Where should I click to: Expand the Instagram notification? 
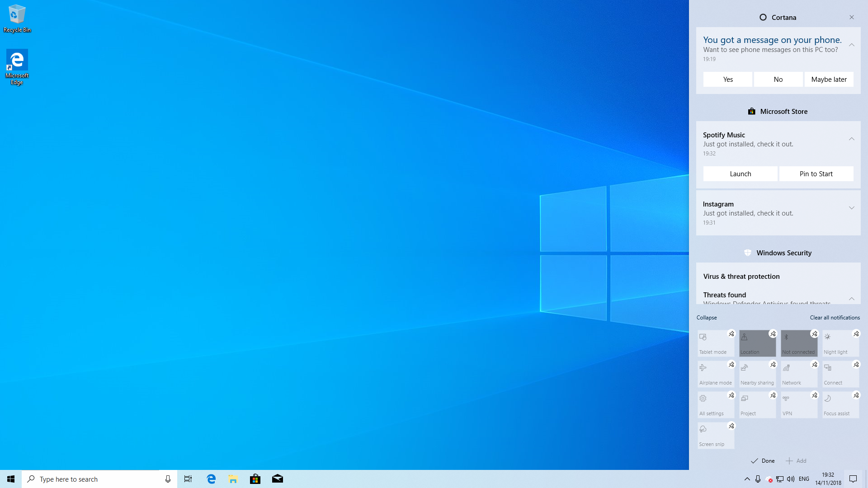coord(852,208)
